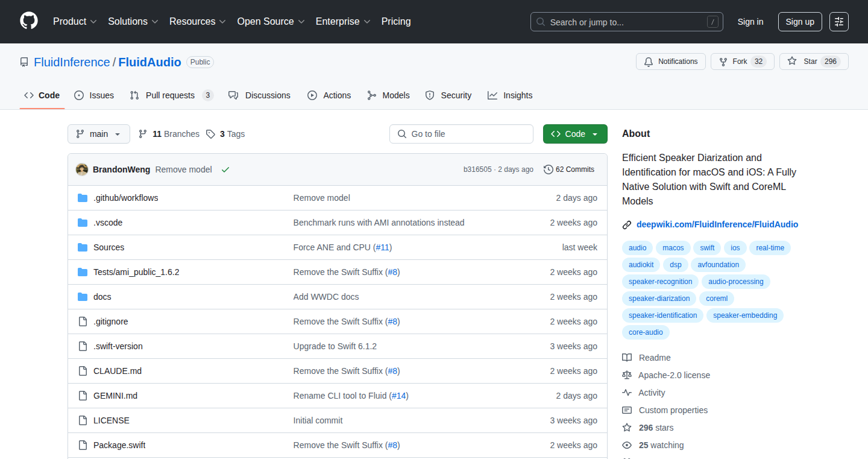Open the .swift-version file

[x=118, y=346]
